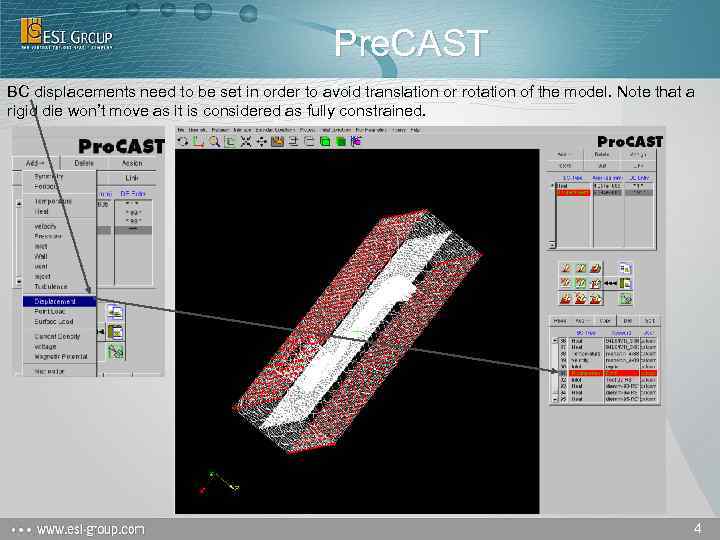Choose Heat in the Add dropdown list
Screen dimensions: 720x540
click(x=41, y=212)
